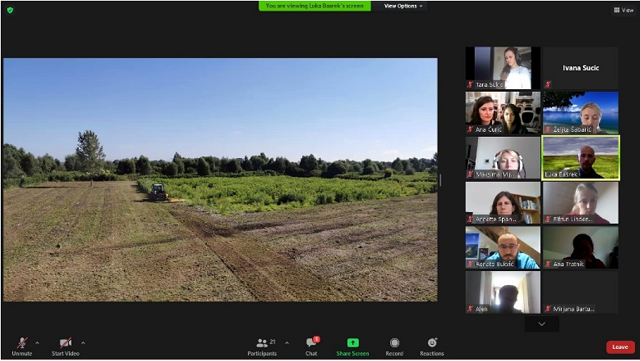Open the Chat panel
640x361 pixels.
coord(312,347)
